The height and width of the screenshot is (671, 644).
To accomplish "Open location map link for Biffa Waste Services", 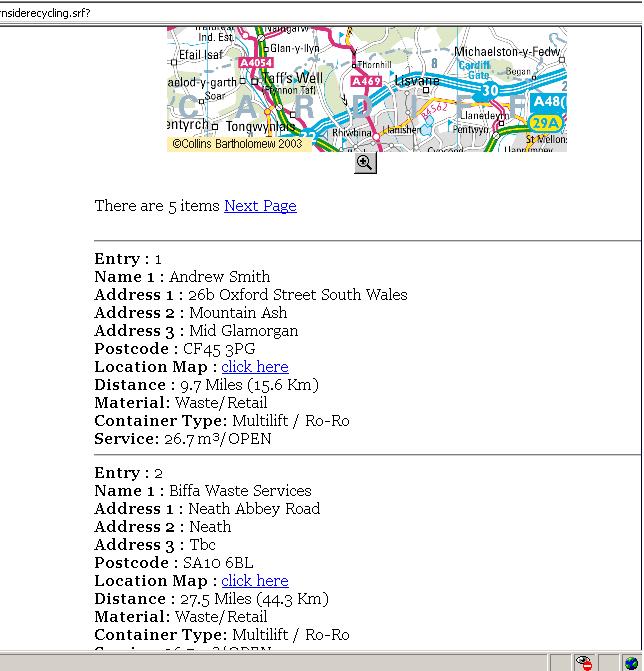I will (254, 581).
